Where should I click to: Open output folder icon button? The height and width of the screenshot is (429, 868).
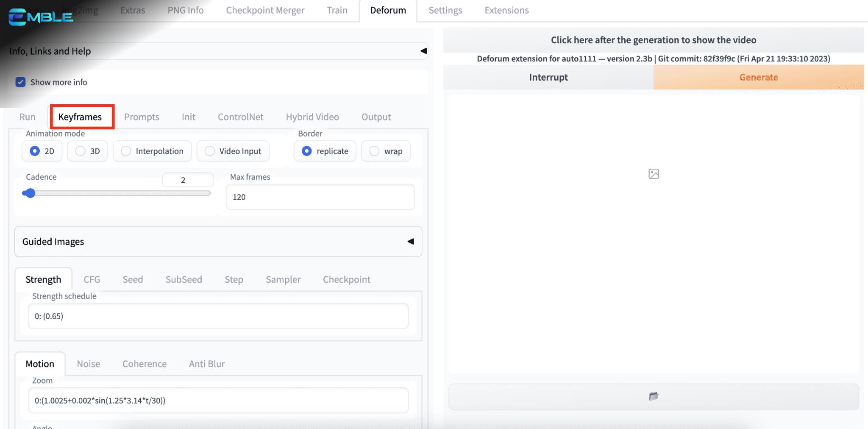654,396
